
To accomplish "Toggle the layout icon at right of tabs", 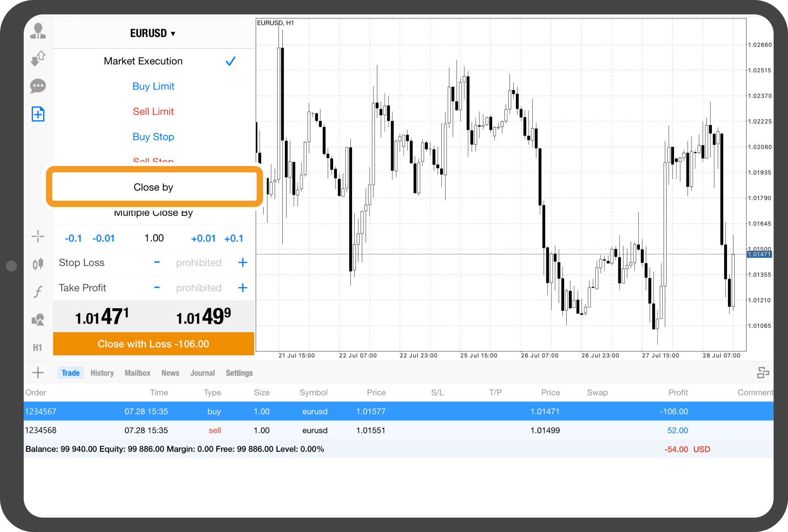I will click(763, 373).
